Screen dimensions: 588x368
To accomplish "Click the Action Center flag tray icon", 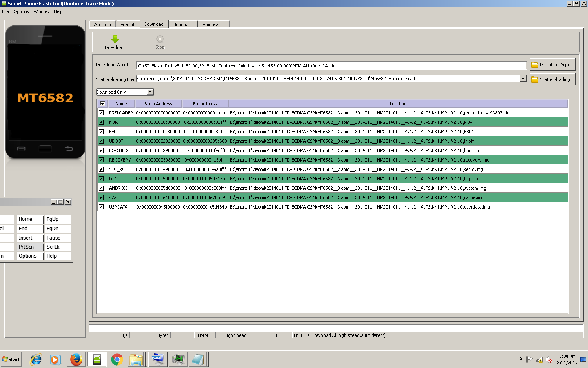I will [x=530, y=359].
